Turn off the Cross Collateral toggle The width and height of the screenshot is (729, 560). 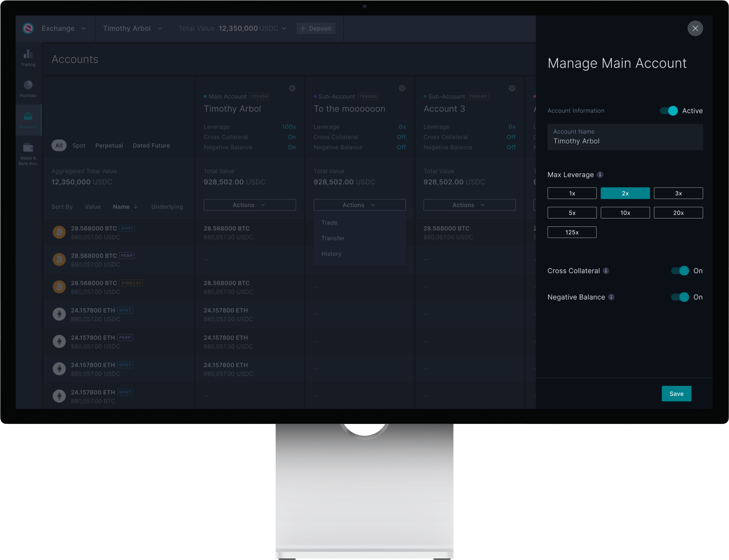pos(679,271)
